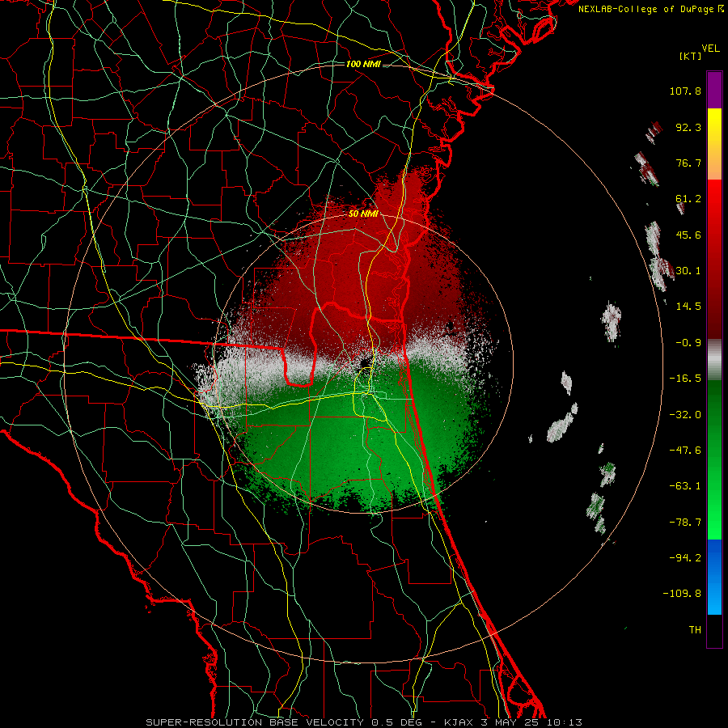Click the -16.5 legend value

[685, 379]
